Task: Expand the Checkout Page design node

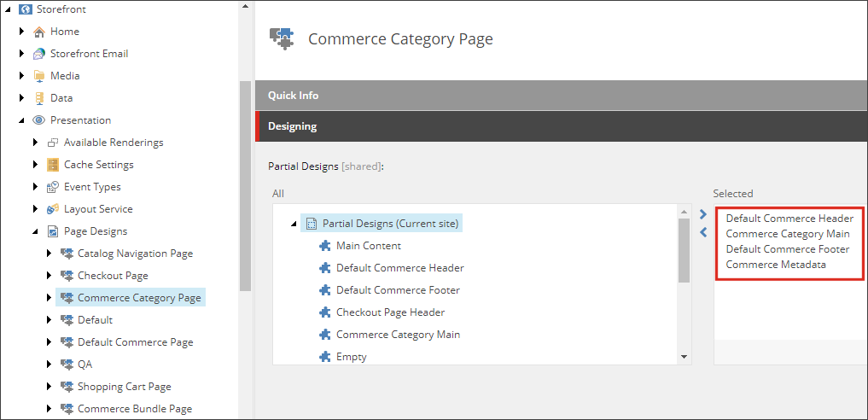Action: 50,276
